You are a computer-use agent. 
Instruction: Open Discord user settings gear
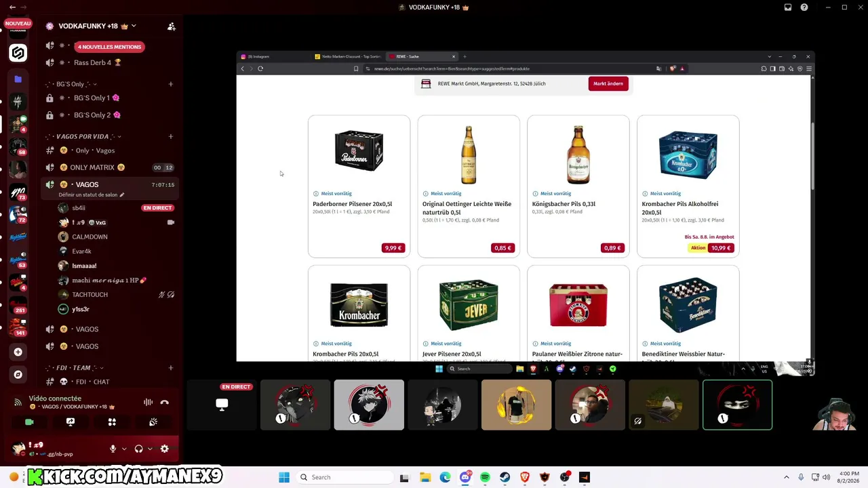[164, 449]
